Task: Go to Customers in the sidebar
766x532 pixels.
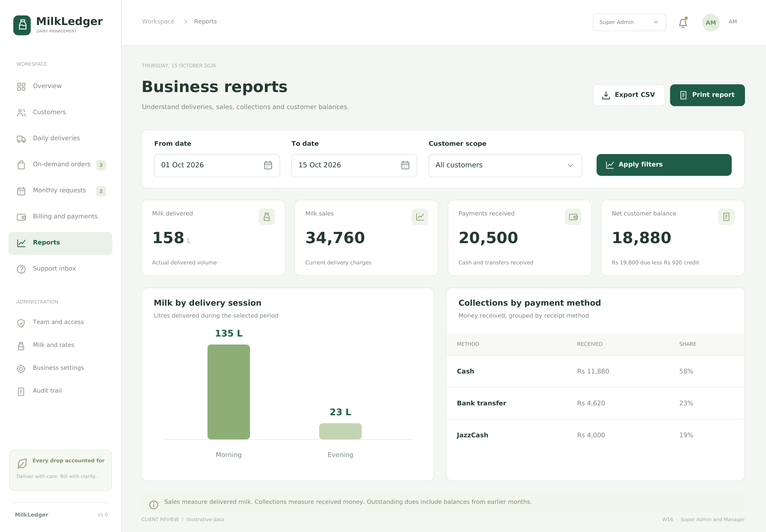Action: click(x=60, y=112)
